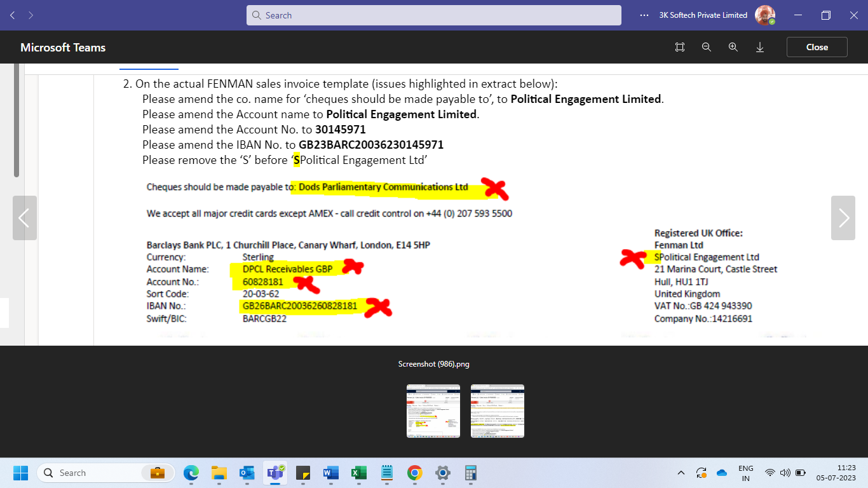Download the Screenshot (986).png file

760,46
